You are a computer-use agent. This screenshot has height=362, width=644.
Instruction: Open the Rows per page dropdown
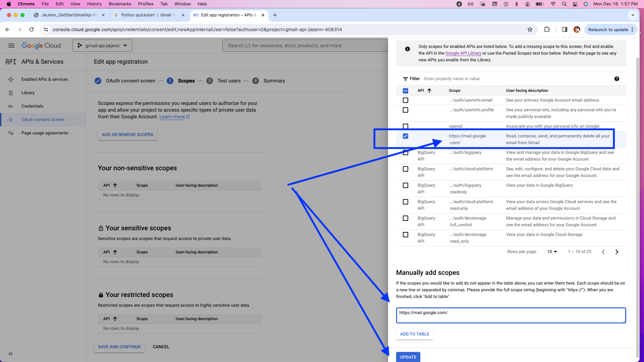[552, 252]
